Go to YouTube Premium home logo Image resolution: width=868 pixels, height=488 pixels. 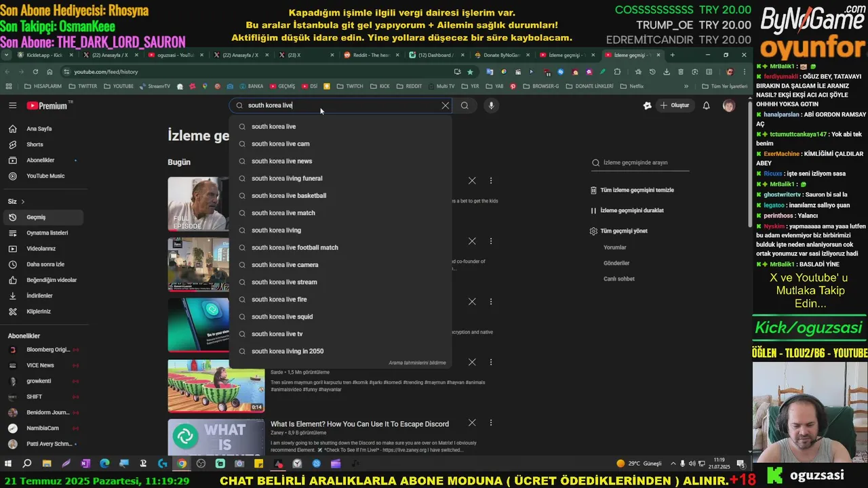click(49, 105)
